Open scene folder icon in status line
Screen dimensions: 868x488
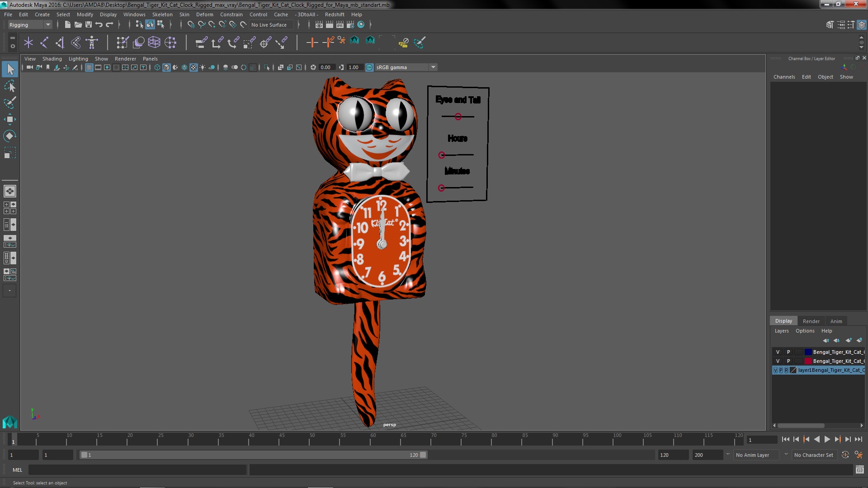pyautogui.click(x=78, y=24)
